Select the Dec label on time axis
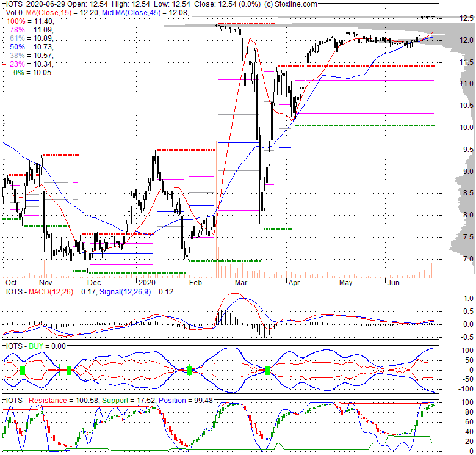This screenshot has height=455, width=476. click(94, 283)
